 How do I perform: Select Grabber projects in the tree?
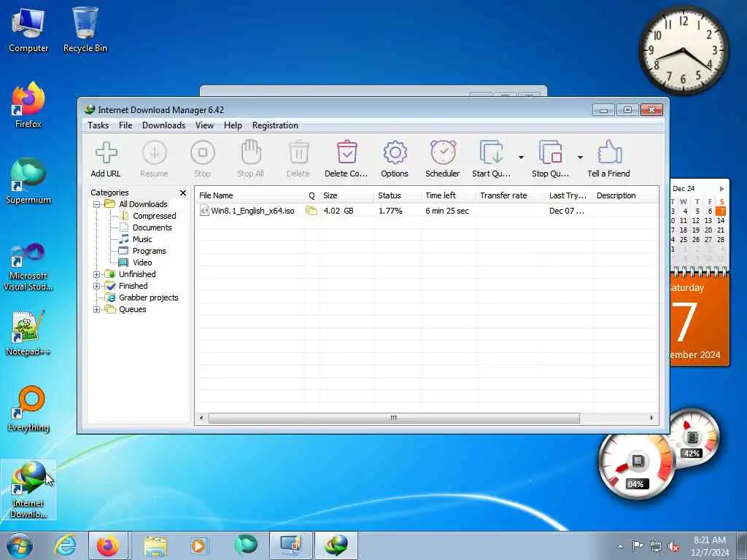[x=148, y=297]
